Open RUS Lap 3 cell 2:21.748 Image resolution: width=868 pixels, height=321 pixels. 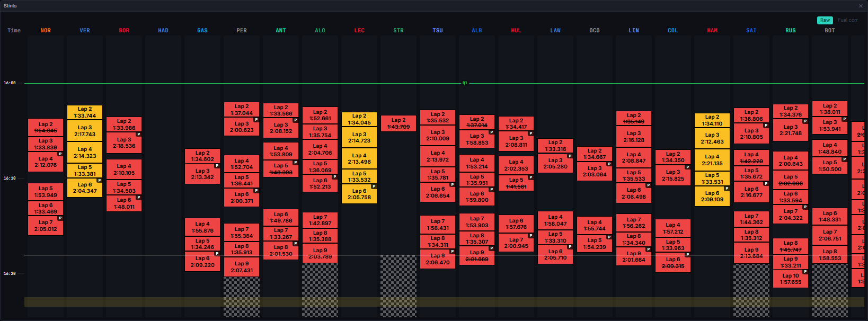point(791,130)
